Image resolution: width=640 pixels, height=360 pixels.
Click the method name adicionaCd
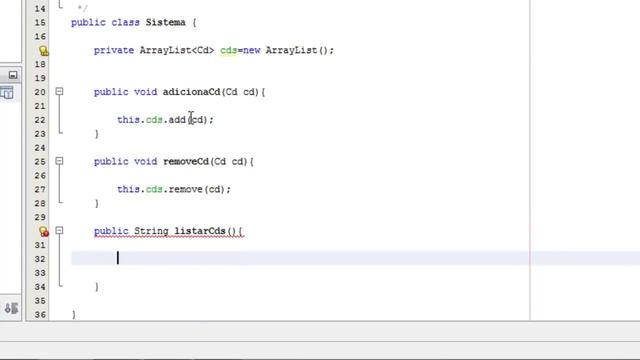click(x=191, y=92)
